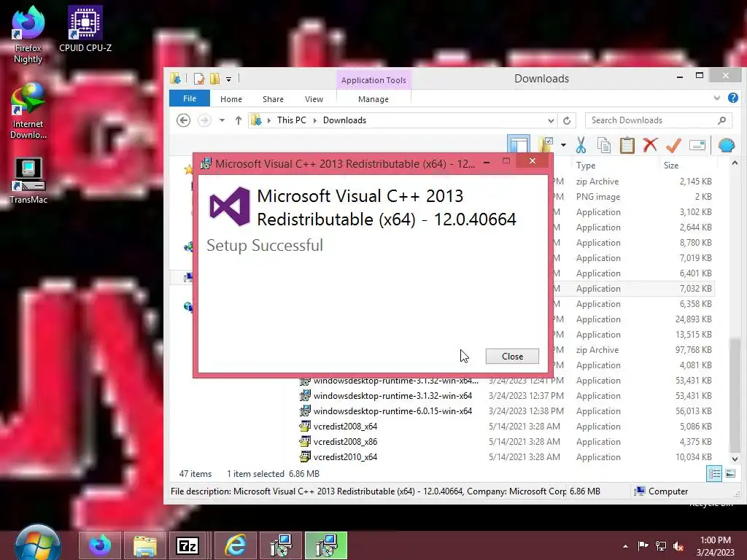Image resolution: width=747 pixels, height=560 pixels.
Task: Switch to Details view icon in status bar
Action: tap(714, 473)
